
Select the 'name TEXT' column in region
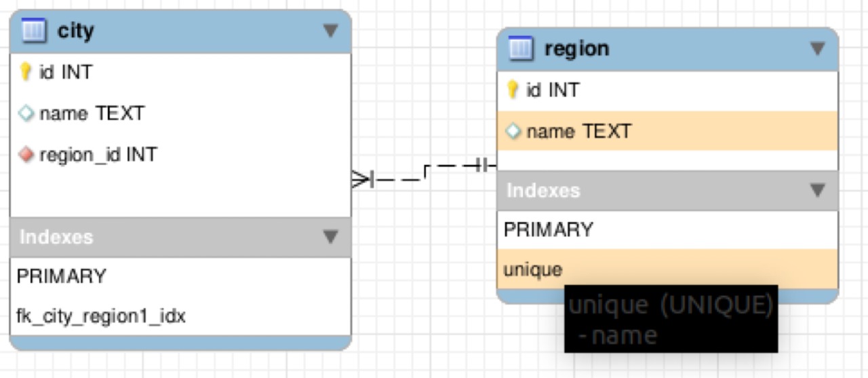(667, 131)
